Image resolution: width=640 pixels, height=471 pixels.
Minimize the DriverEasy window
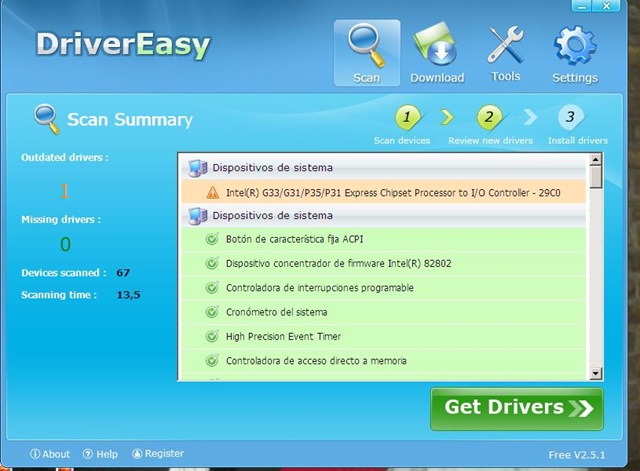click(582, 6)
